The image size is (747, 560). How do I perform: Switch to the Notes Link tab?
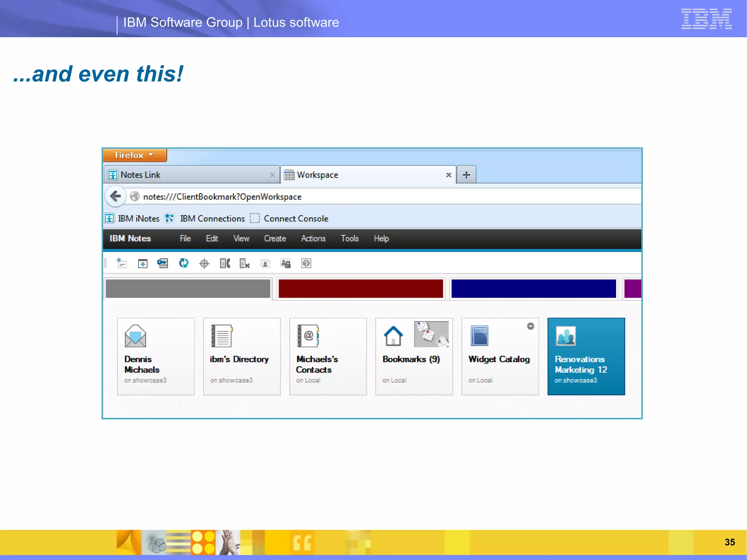tap(192, 175)
